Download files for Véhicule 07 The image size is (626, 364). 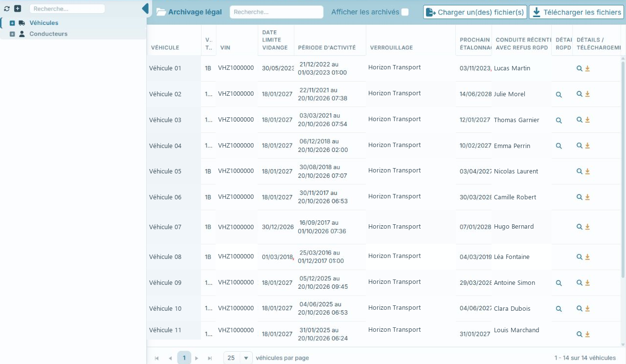point(587,227)
